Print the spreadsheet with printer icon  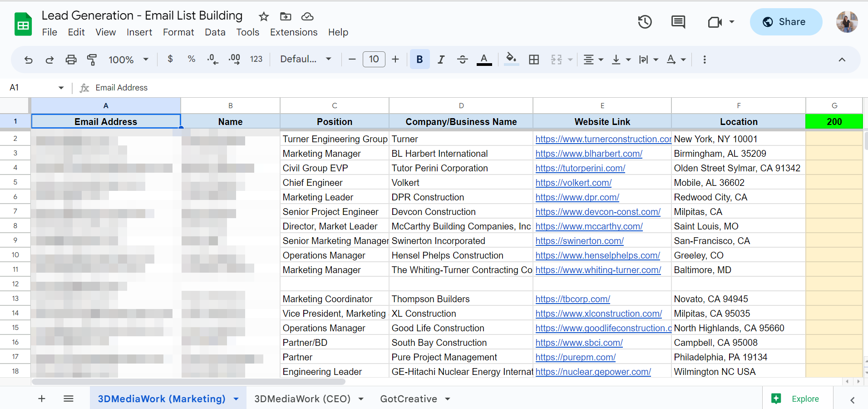pos(71,60)
